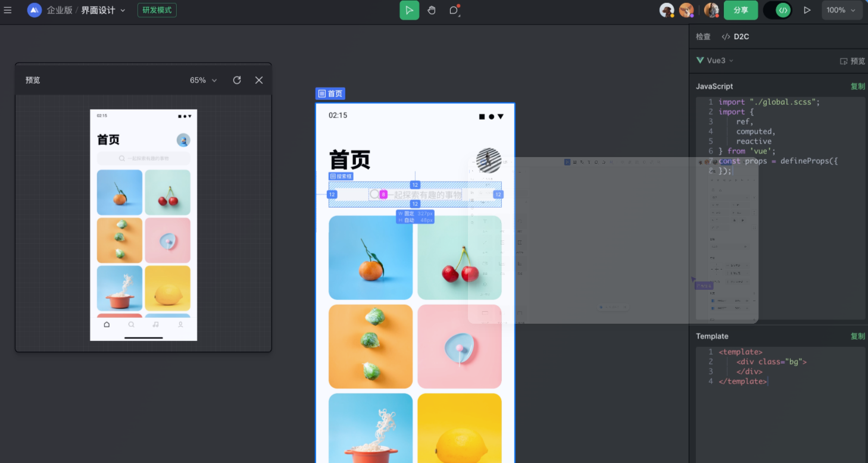This screenshot has height=463, width=868.
Task: Click the 02:15 time on canvas artboard
Action: tap(338, 115)
